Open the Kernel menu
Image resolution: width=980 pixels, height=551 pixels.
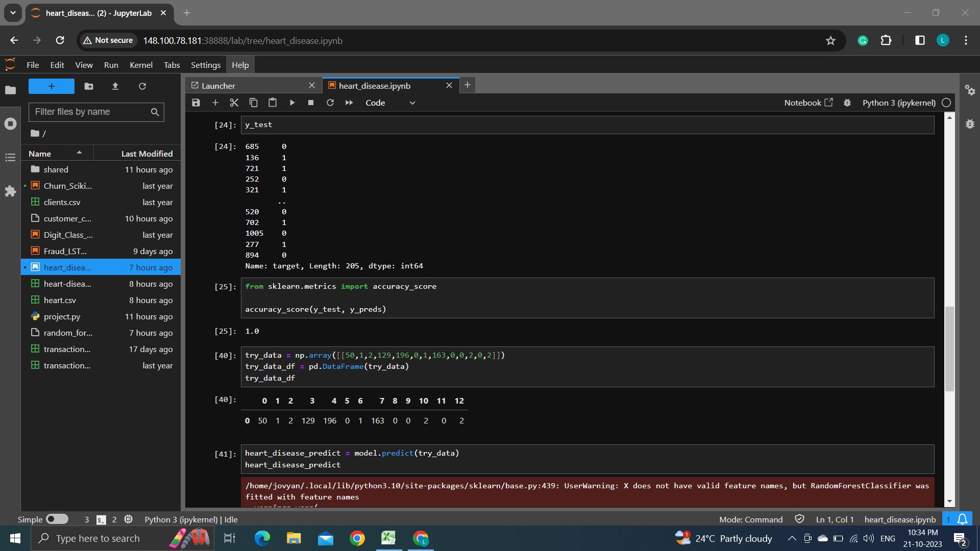[x=141, y=65]
